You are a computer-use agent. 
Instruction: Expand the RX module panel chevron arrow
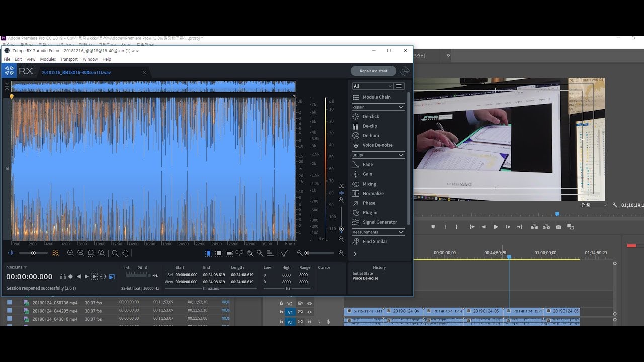coord(355,254)
